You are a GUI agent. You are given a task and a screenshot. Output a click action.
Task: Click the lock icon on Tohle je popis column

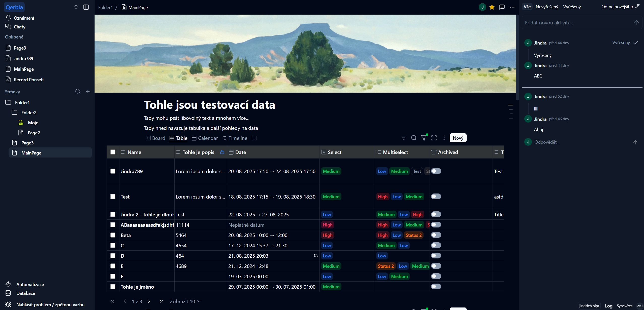pos(222,152)
